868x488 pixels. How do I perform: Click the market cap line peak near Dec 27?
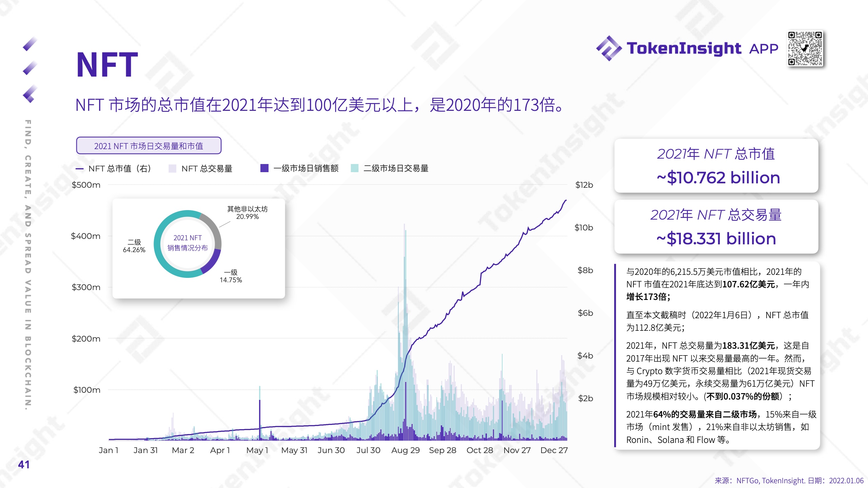[566, 201]
